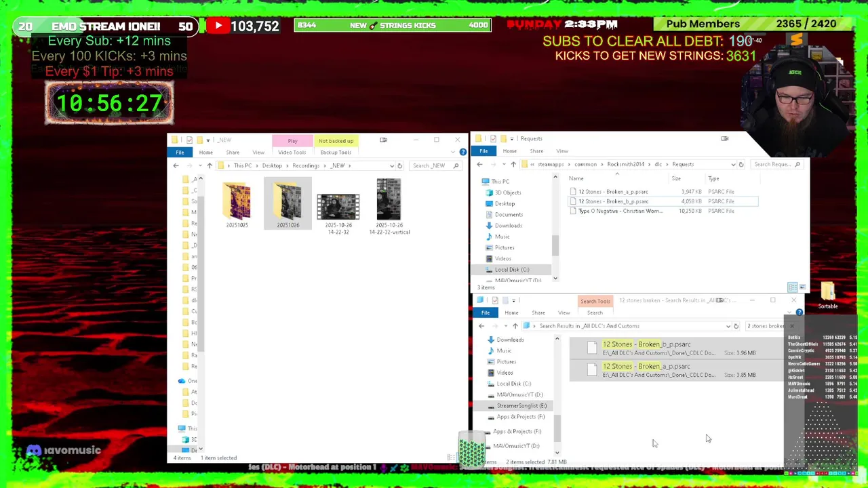Image resolution: width=868 pixels, height=488 pixels.
Task: Open recent locations dropdown in _NEW window
Action: [x=199, y=165]
